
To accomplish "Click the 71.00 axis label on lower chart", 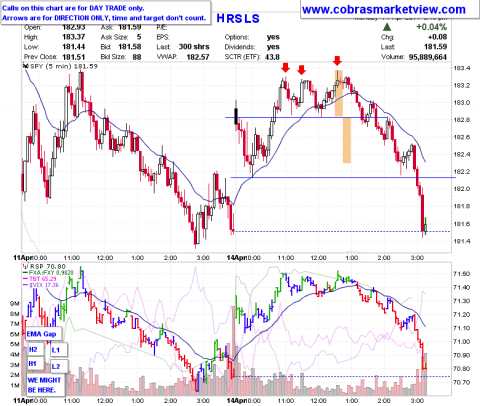I will point(462,341).
